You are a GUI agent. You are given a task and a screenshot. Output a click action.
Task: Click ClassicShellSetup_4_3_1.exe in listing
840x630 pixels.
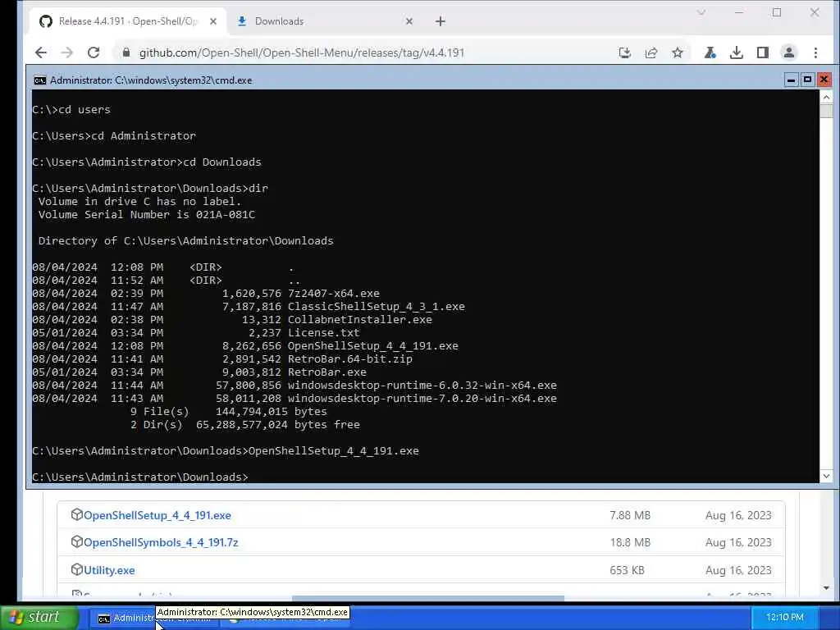376,307
